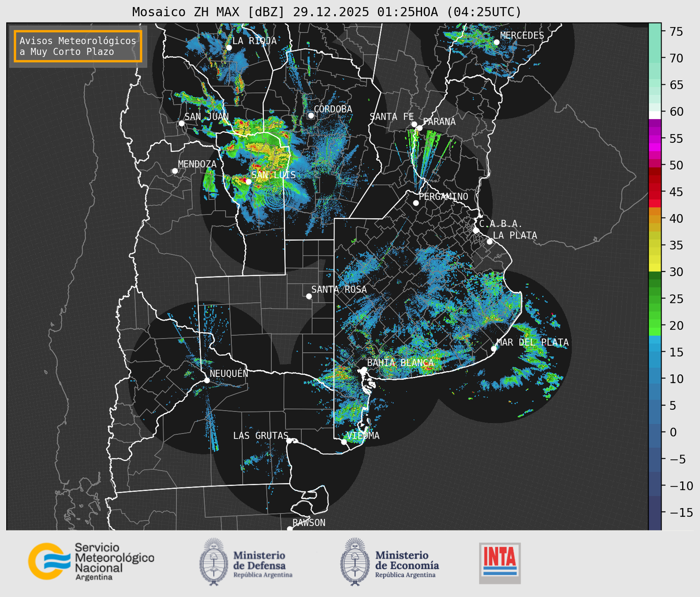Click the 0 tick label on the color scale
Image resolution: width=700 pixels, height=597 pixels.
673,432
